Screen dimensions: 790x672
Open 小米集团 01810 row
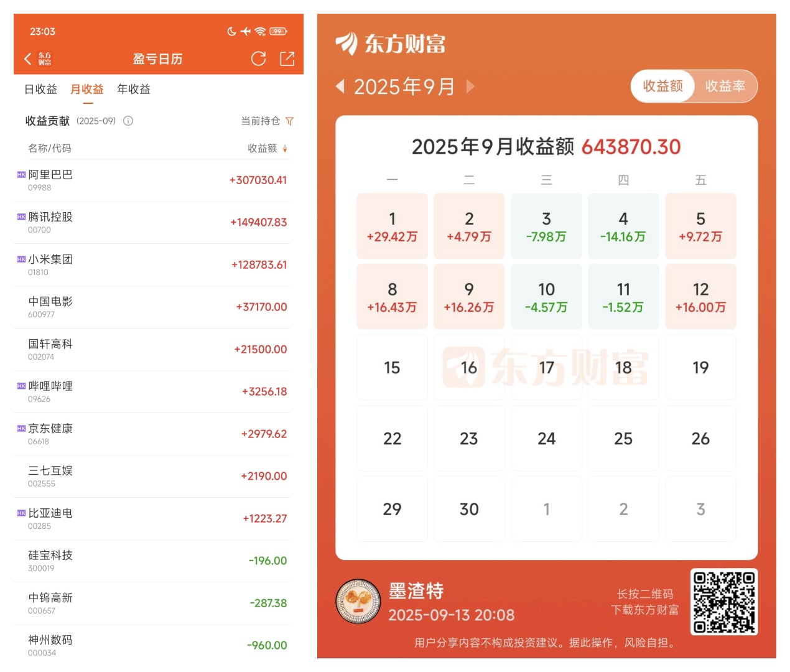click(x=152, y=265)
